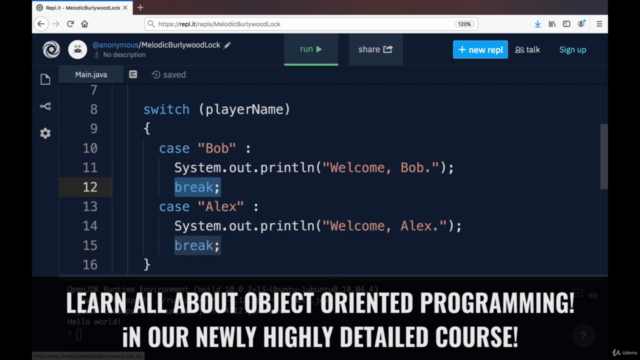
Task: Open the settings gear in sidebar
Action: pos(45,133)
